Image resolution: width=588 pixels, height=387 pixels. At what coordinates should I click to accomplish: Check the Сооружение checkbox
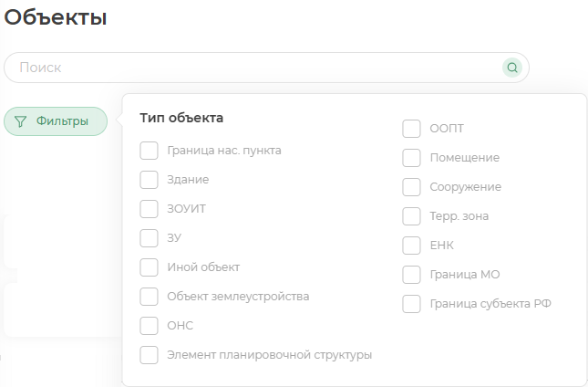(411, 187)
